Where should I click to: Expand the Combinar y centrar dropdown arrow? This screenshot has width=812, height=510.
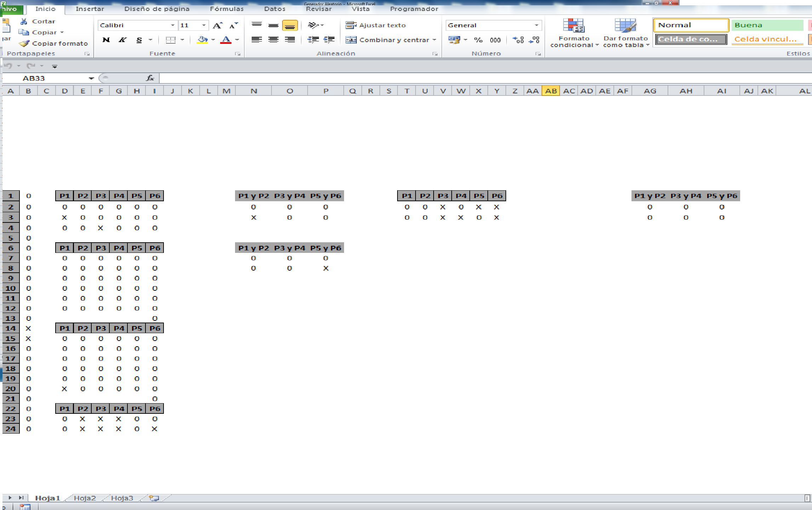click(x=434, y=40)
